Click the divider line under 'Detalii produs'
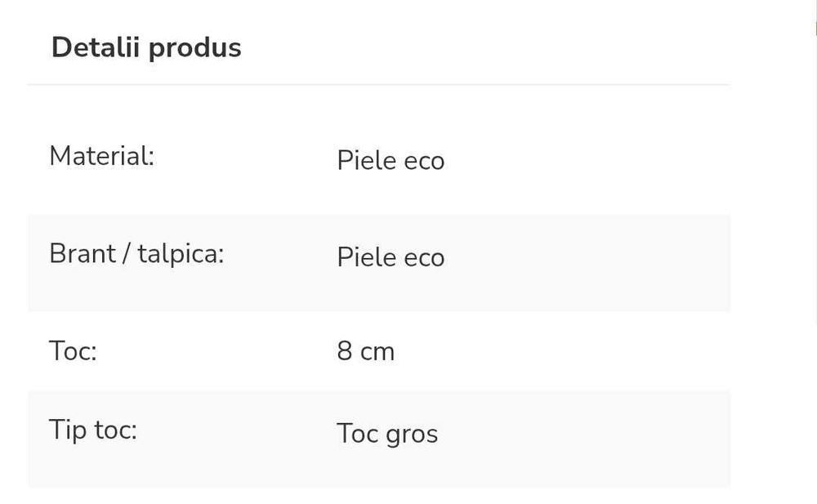 point(378,84)
